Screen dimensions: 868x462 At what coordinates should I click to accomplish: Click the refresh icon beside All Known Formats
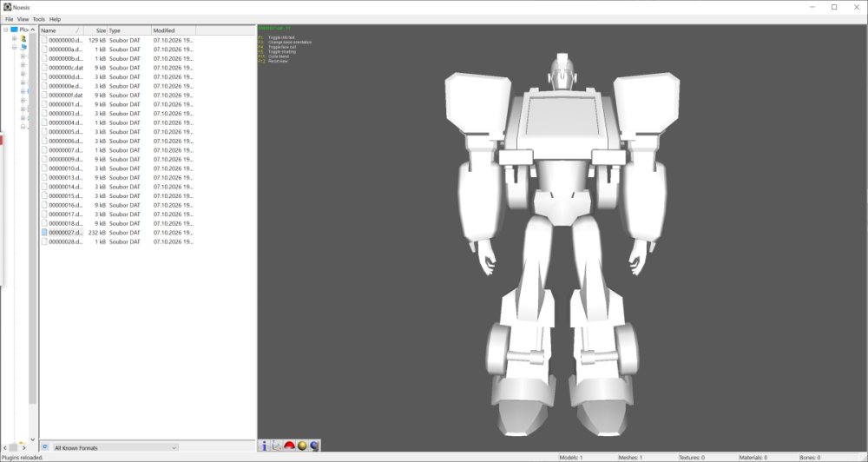tap(45, 447)
